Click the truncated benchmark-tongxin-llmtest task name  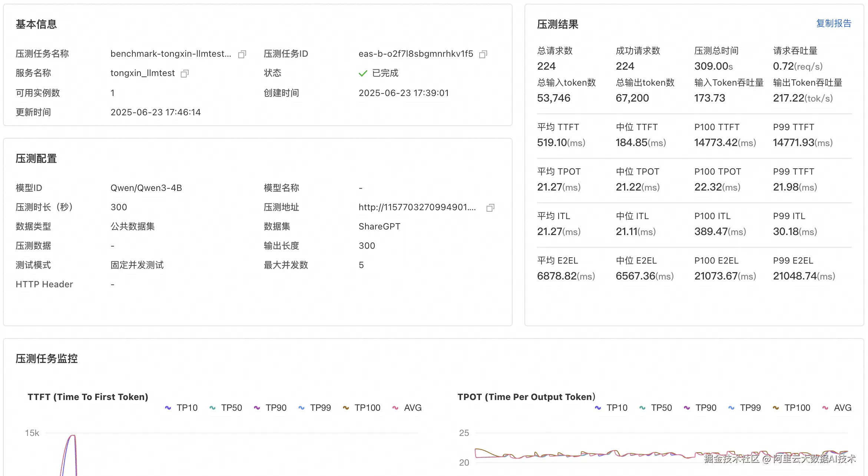pyautogui.click(x=170, y=54)
